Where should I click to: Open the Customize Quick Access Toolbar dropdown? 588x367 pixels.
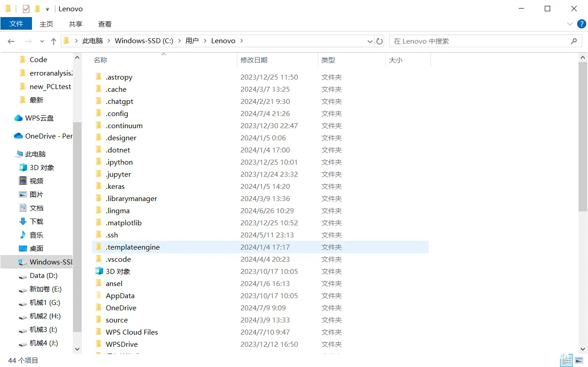pos(47,9)
